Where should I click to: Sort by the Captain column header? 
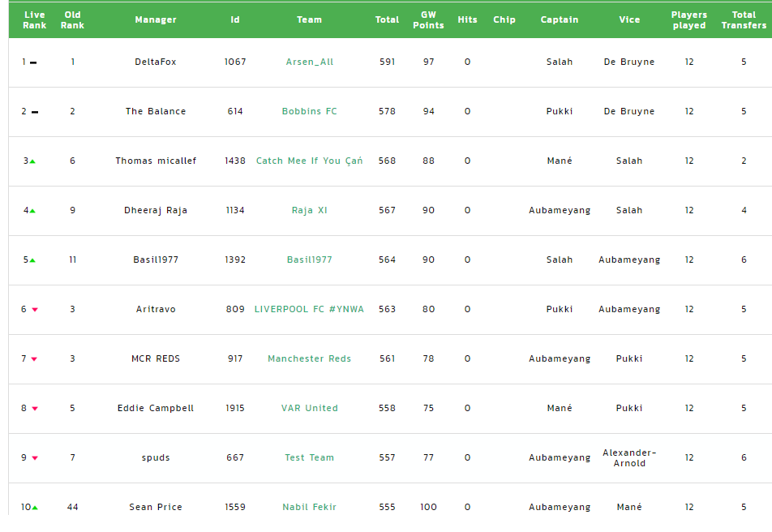click(x=560, y=19)
